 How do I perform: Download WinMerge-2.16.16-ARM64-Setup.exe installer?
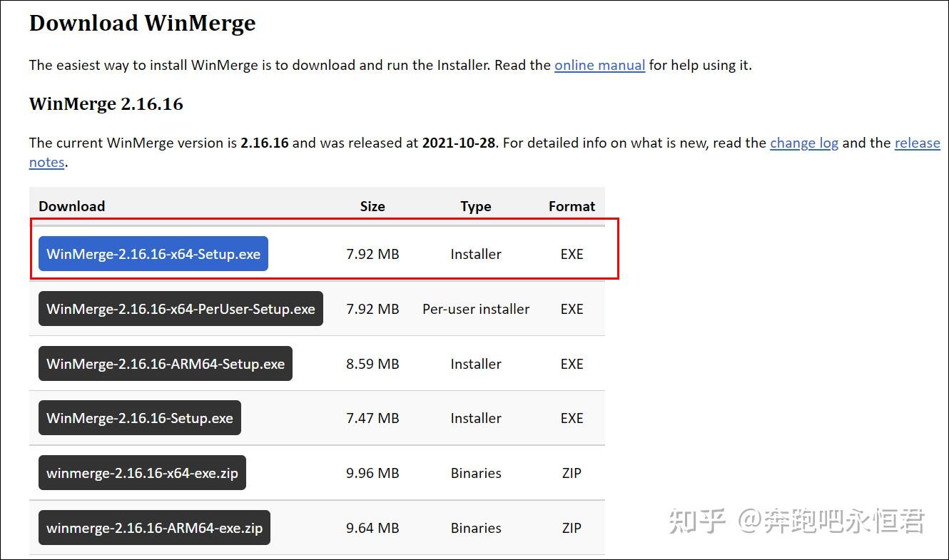[166, 364]
